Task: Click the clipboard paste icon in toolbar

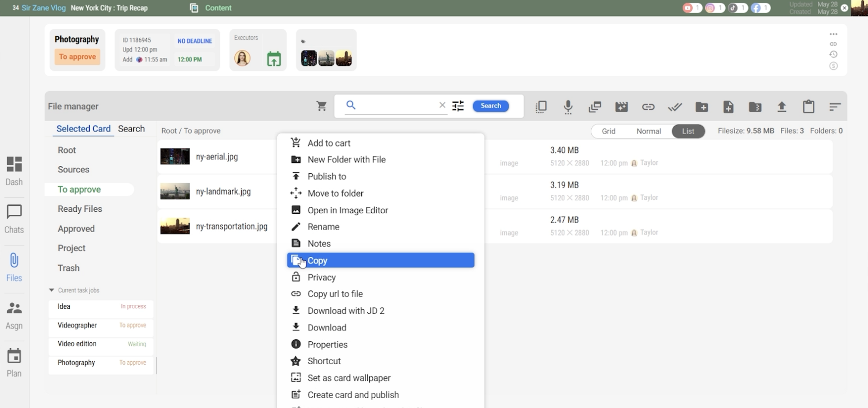Action: point(809,107)
